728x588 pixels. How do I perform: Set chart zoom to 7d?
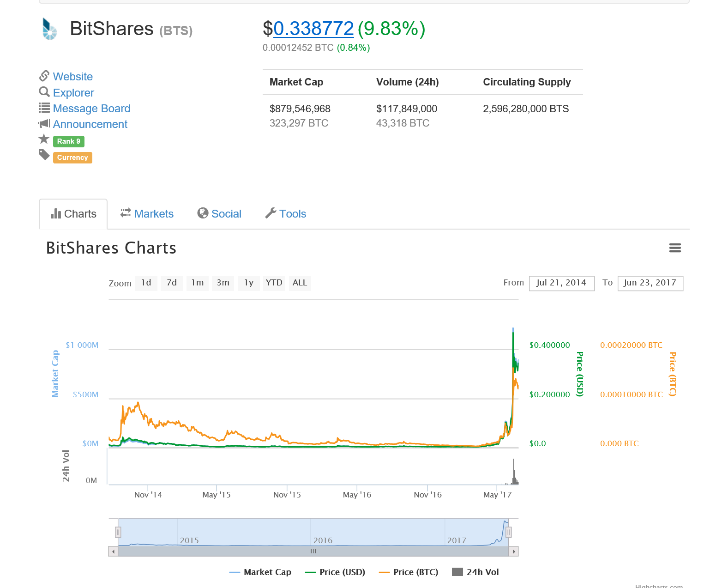coord(172,283)
